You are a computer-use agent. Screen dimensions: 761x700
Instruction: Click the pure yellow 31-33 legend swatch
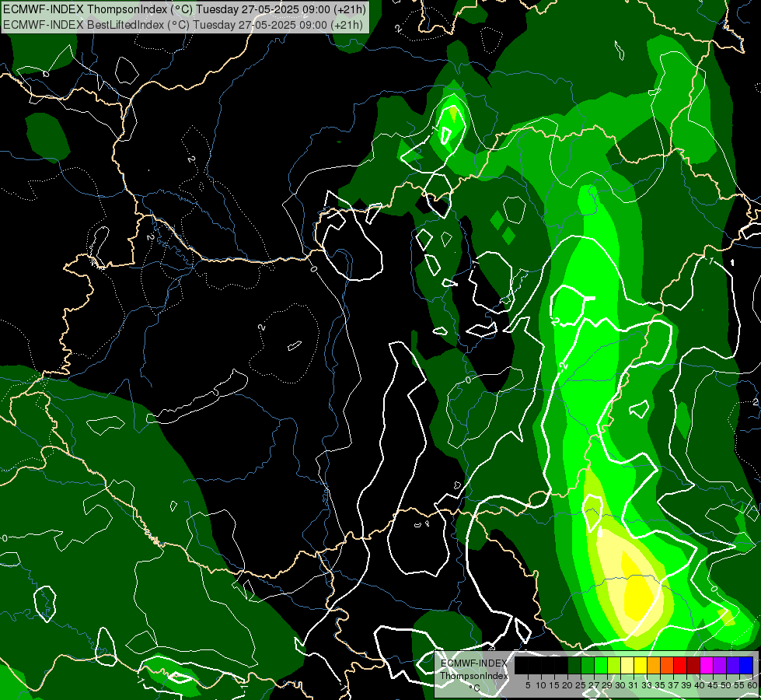click(641, 665)
